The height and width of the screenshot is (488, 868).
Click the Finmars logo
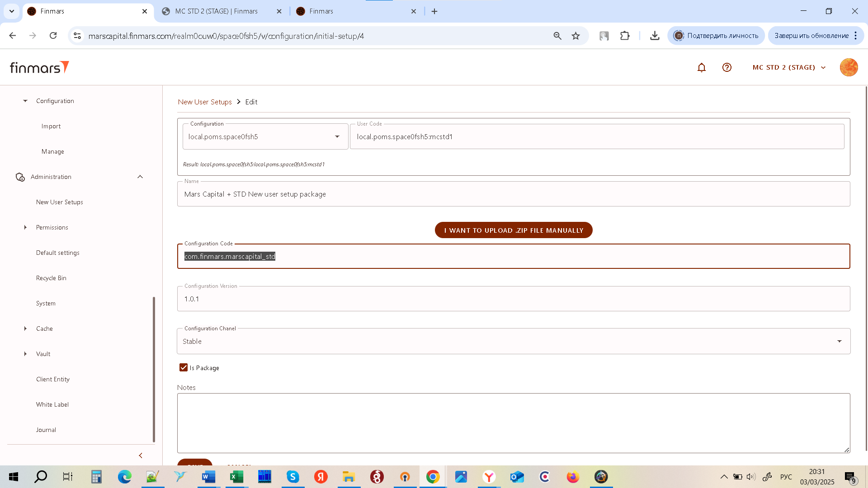tap(39, 67)
